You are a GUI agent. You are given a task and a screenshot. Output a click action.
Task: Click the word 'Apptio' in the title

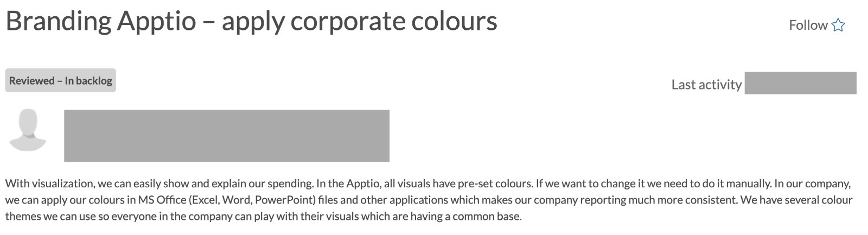(x=157, y=23)
